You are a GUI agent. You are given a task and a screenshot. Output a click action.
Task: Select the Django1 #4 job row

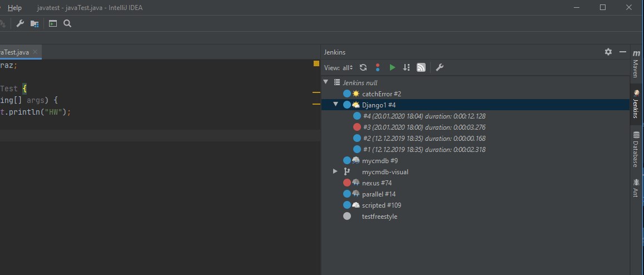tap(475, 105)
